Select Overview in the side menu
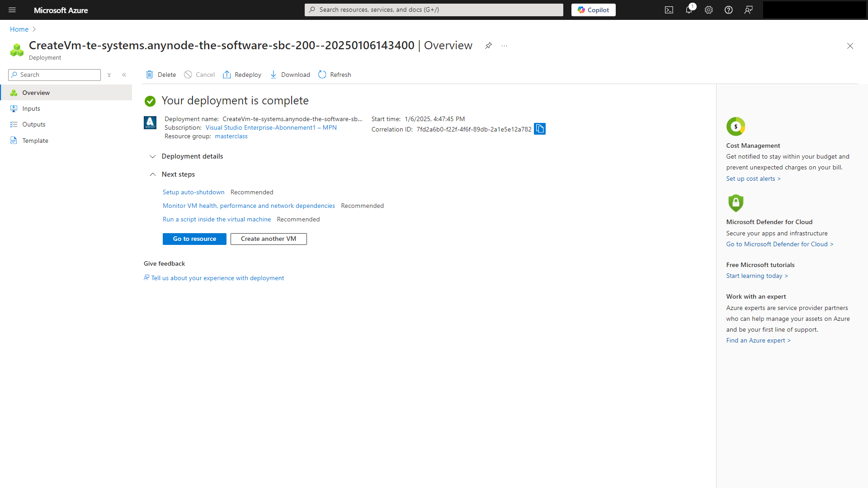The image size is (868, 488). click(x=66, y=93)
